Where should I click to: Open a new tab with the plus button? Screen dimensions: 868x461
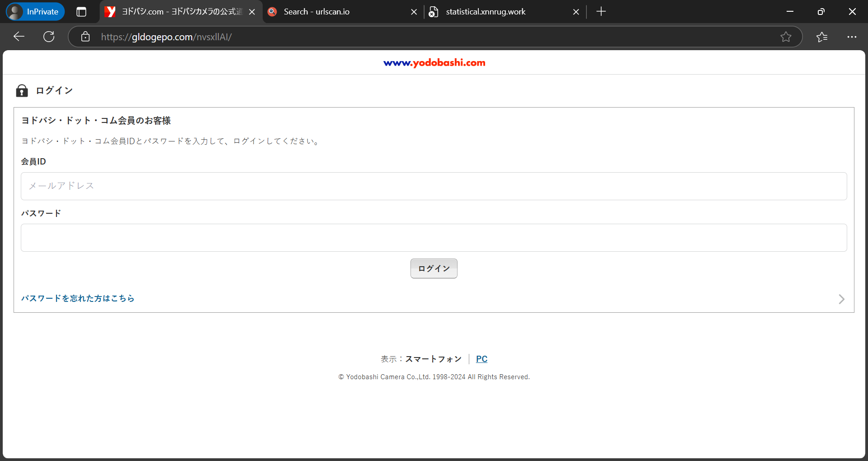[601, 12]
